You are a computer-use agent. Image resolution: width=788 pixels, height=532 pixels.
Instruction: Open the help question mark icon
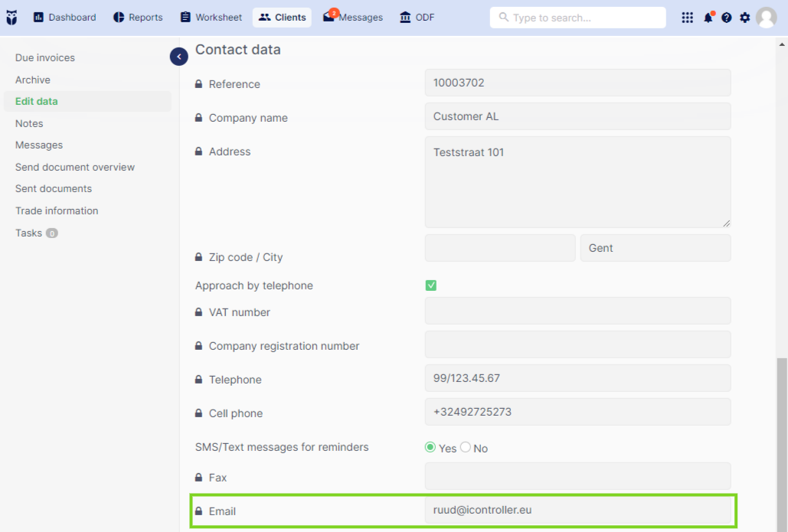pos(726,18)
